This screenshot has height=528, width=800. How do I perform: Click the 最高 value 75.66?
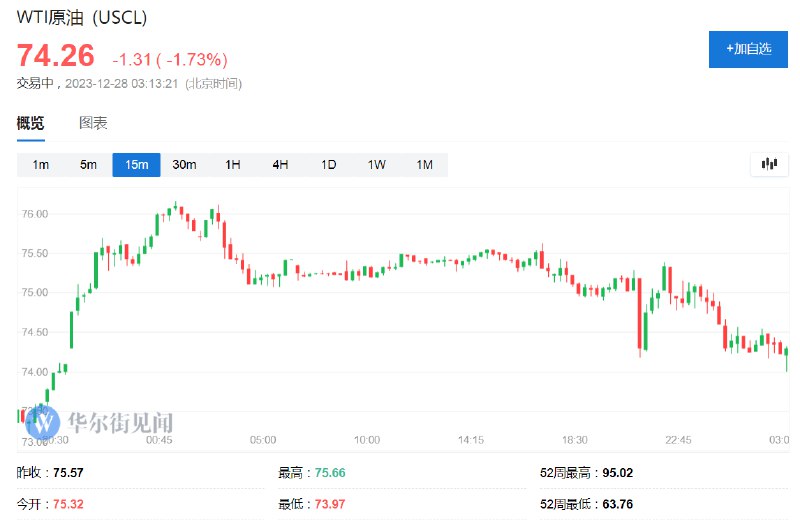[330, 473]
